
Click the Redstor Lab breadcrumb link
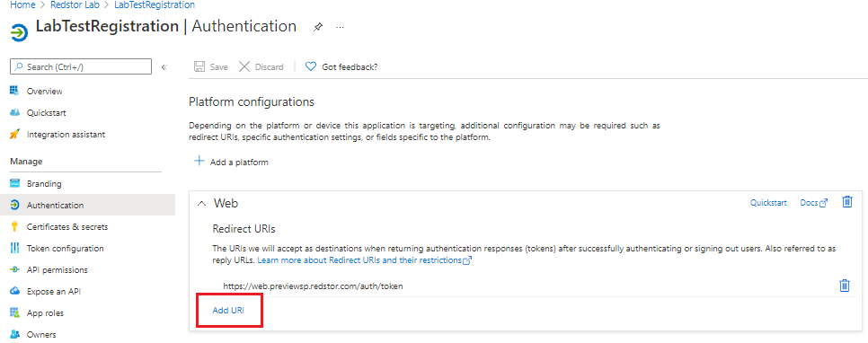75,5
